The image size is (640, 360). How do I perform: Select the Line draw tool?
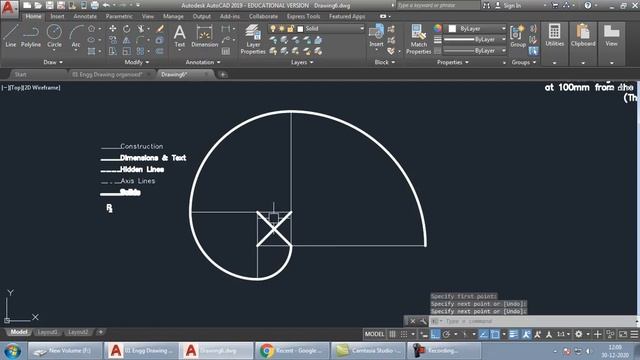[11, 36]
